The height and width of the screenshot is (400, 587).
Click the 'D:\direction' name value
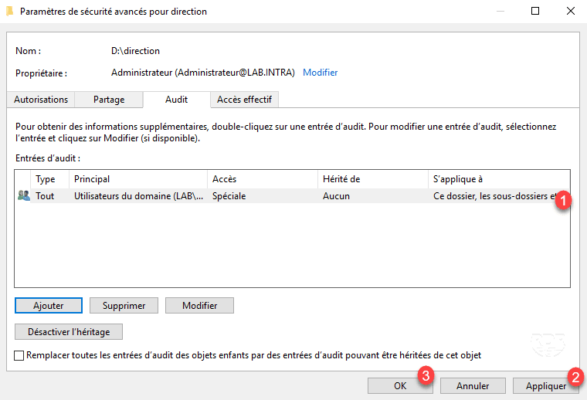135,51
